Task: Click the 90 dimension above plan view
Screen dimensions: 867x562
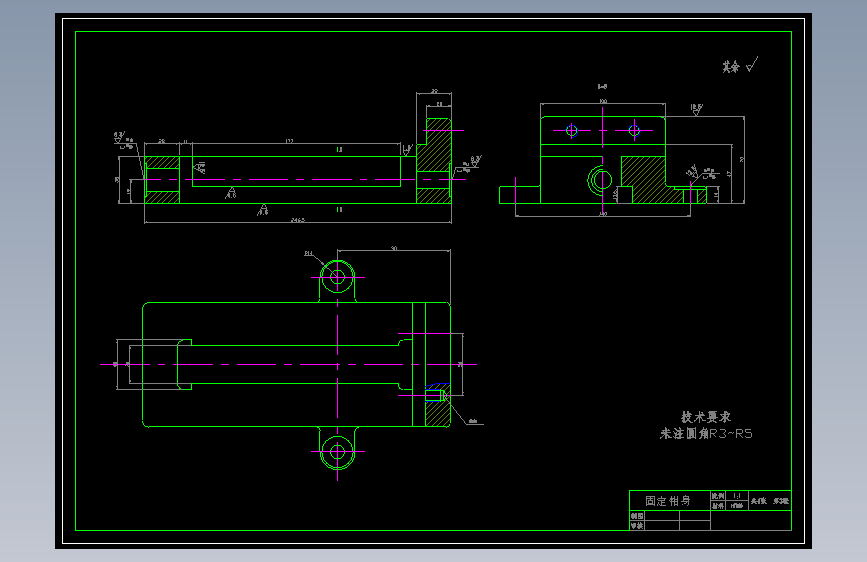Action: click(x=394, y=248)
